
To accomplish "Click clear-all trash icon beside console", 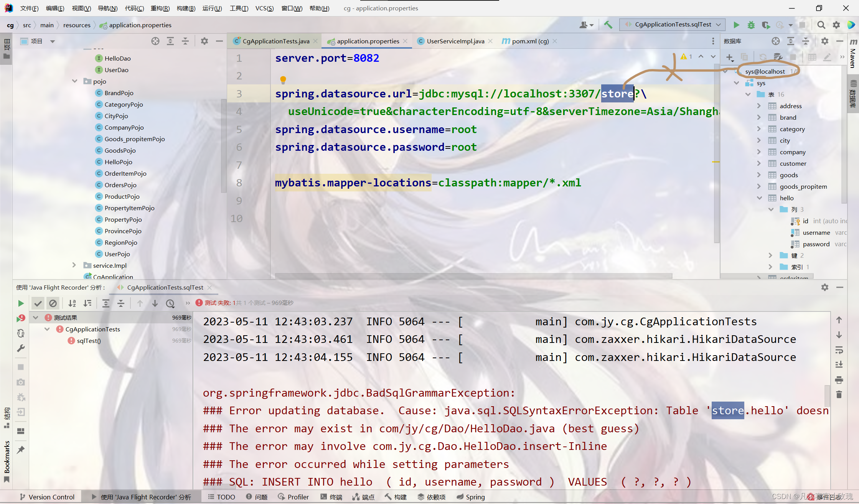I will [839, 395].
